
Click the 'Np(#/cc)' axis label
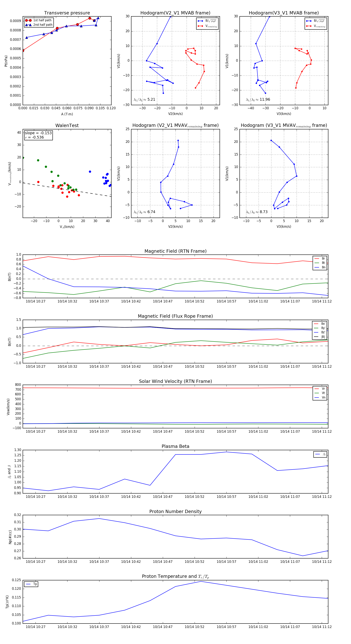(x=10, y=537)
